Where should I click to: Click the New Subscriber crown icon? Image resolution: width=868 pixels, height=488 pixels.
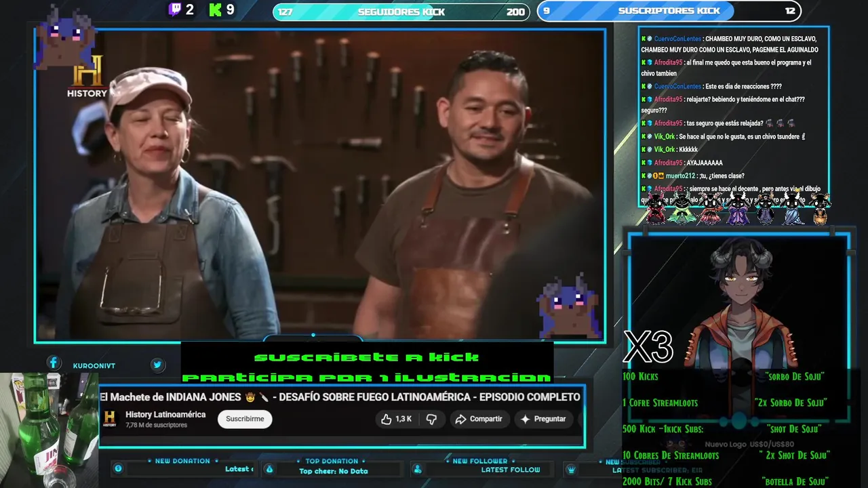(571, 469)
